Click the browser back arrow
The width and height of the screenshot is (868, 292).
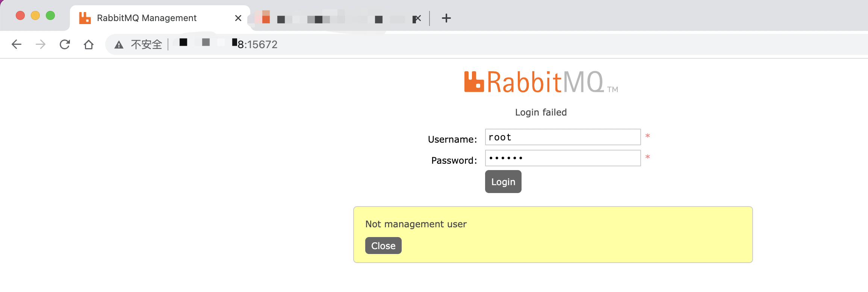pos(17,44)
